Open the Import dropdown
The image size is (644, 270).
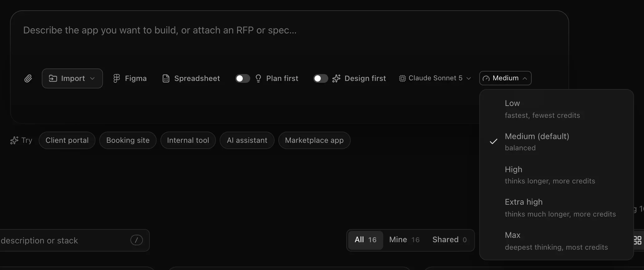pyautogui.click(x=72, y=78)
